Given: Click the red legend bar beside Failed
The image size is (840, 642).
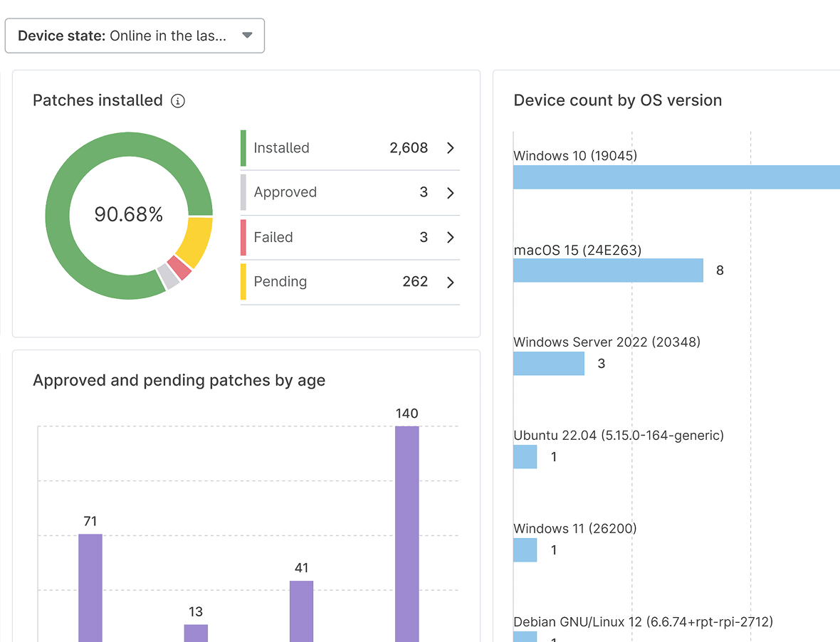Looking at the screenshot, I should click(x=243, y=237).
